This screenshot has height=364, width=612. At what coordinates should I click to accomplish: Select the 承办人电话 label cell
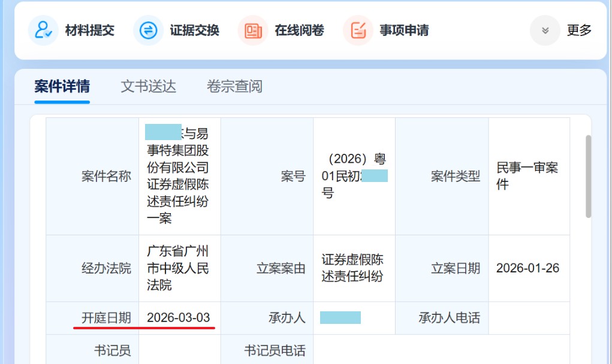[x=442, y=318]
